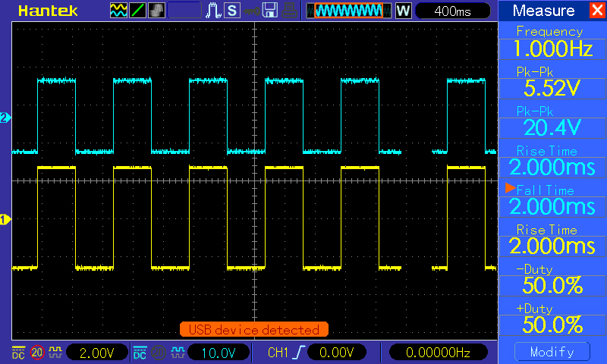Click the rising edge trigger slope icon
607x364 pixels.
pos(298,353)
